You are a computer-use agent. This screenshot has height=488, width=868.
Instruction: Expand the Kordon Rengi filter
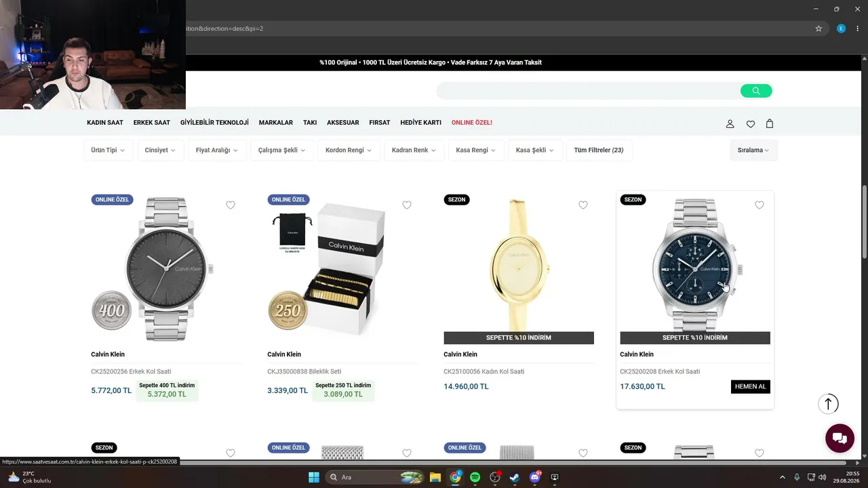tap(349, 150)
